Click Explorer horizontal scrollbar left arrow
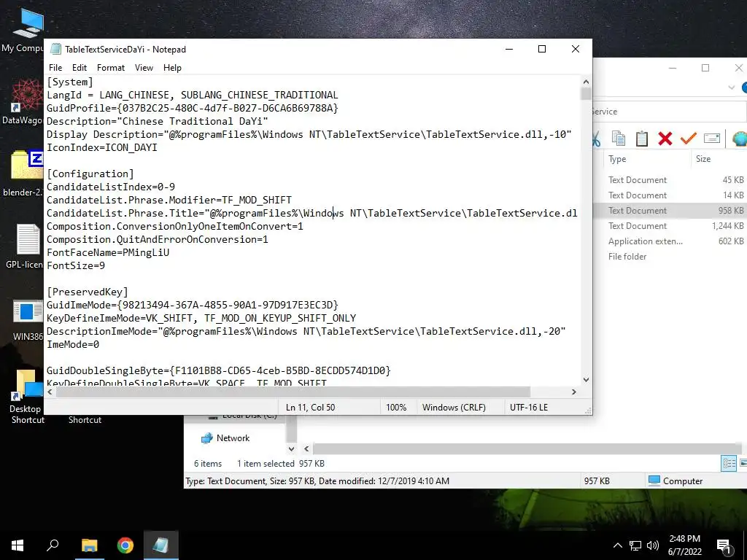The image size is (747, 560). pos(306,448)
